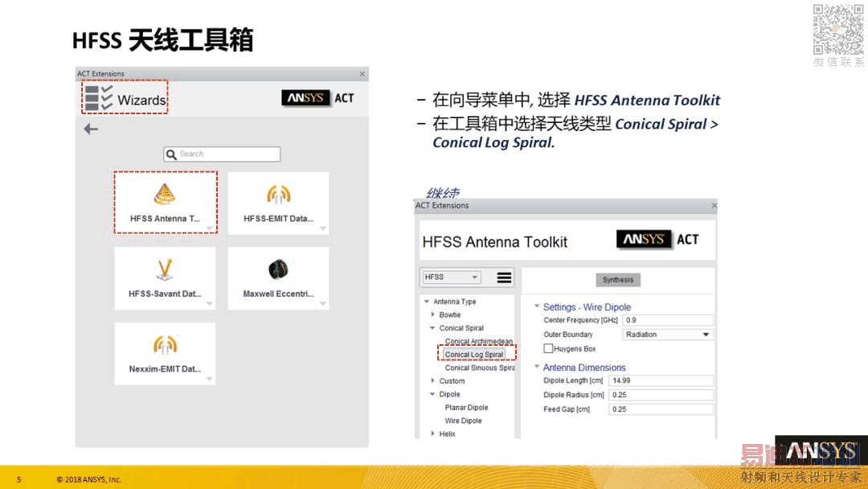
Task: Expand HFSS Antenna T... tile dropdown arrow
Action: coord(209,228)
